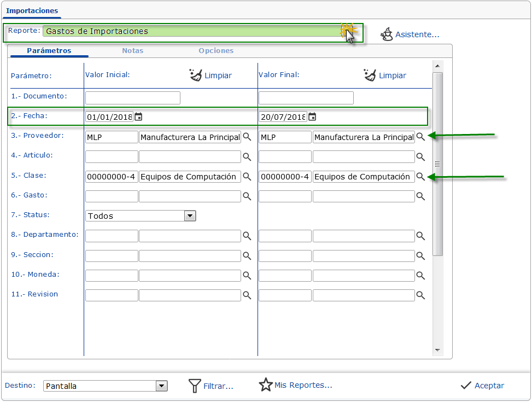Viewport: 532px width, 402px height.
Task: Click the scrollbar down arrow
Action: tap(437, 350)
